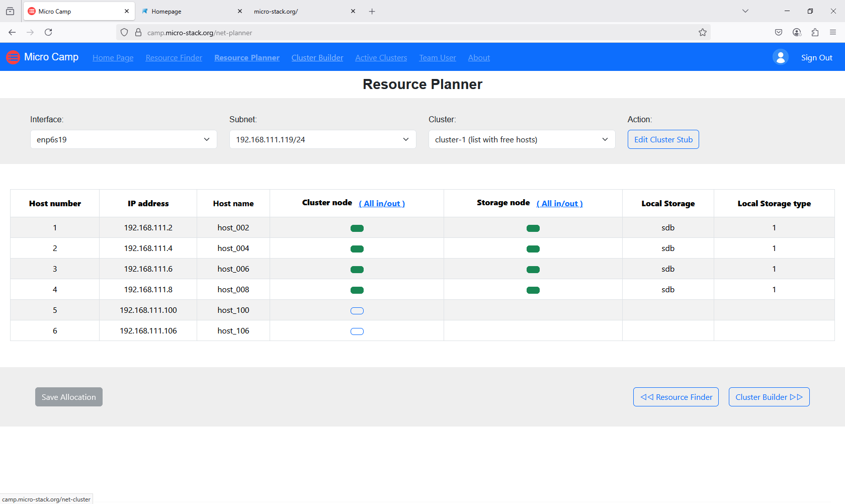Close the Micro Camp tab

[x=127, y=11]
